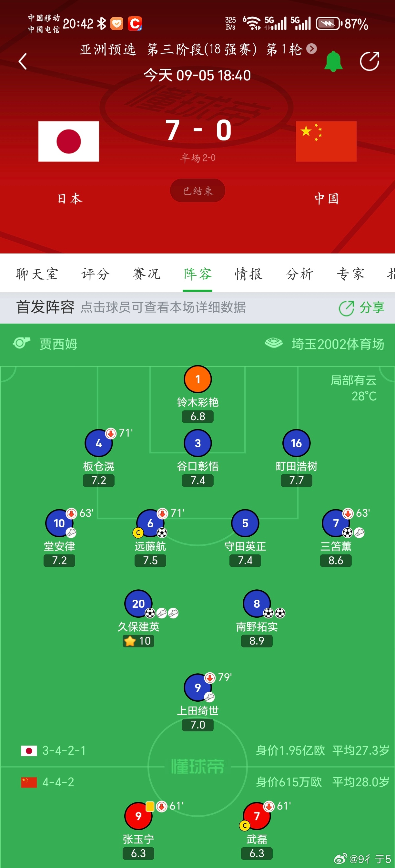Expand the round info arrow after 第1轮
This screenshot has width=395, height=868.
pyautogui.click(x=312, y=49)
